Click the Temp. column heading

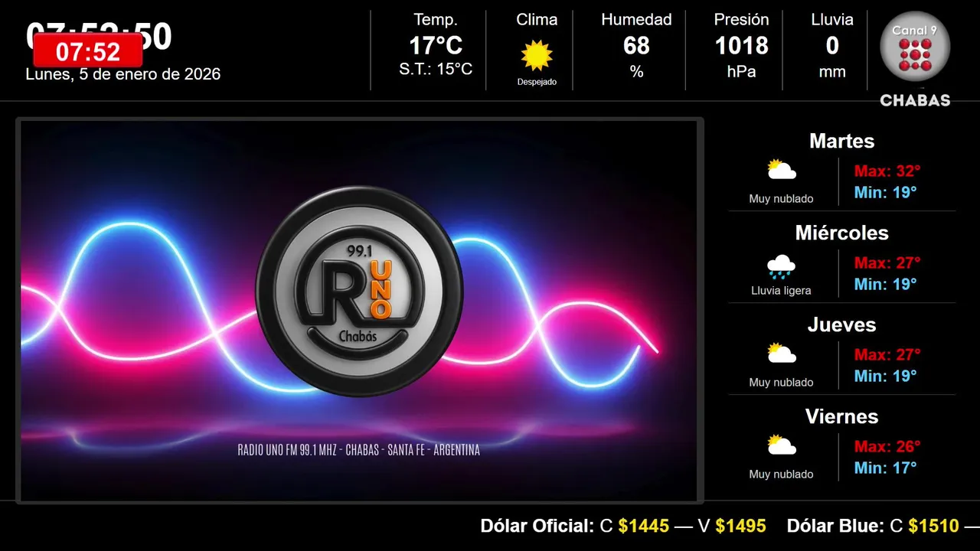coord(436,20)
